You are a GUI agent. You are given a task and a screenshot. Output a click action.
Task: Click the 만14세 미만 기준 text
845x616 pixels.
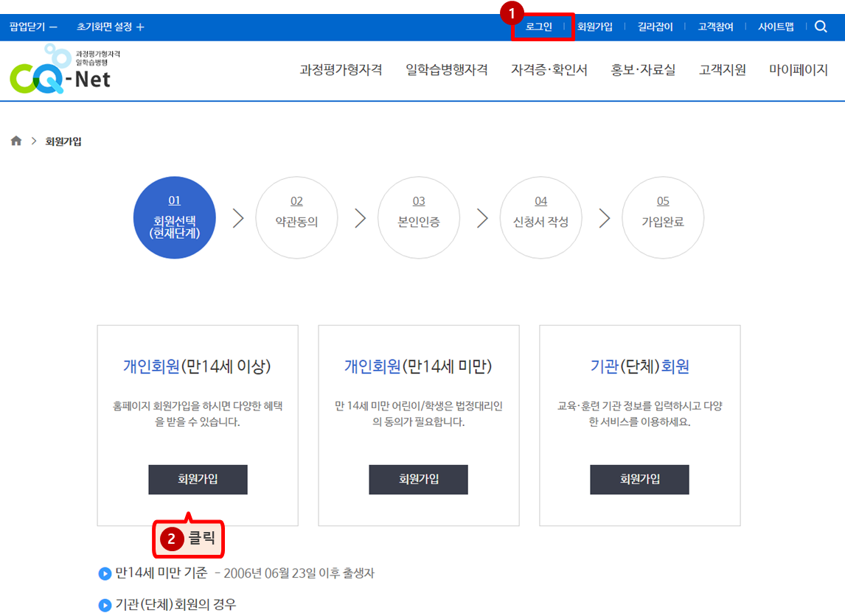[x=161, y=573]
